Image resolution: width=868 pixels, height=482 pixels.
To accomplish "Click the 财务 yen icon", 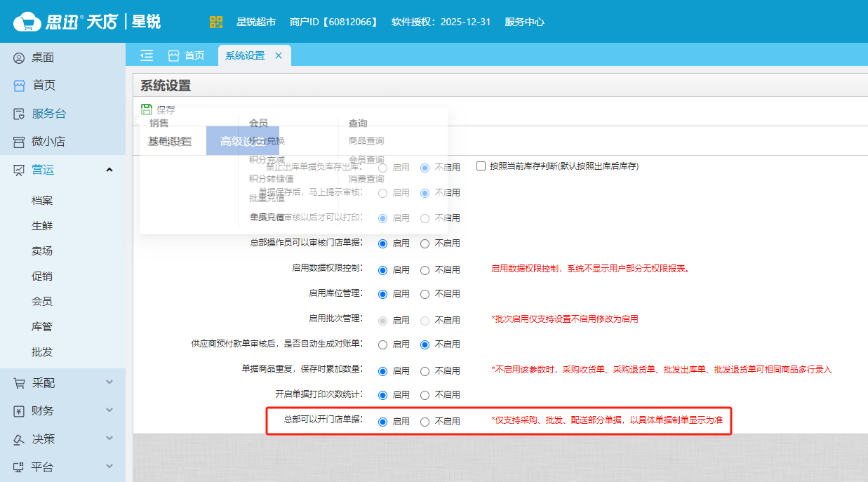I will point(19,411).
